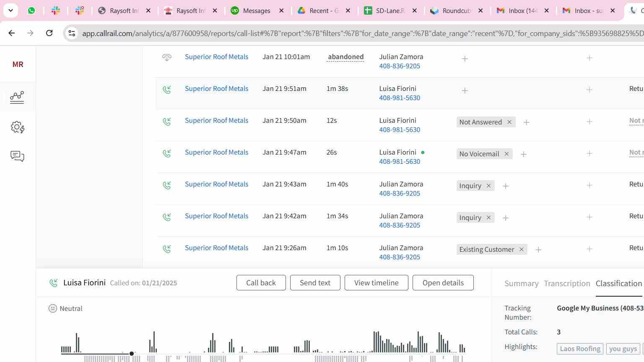Switch to the Messages browser tab
This screenshot has height=362, width=644.
pyautogui.click(x=257, y=10)
